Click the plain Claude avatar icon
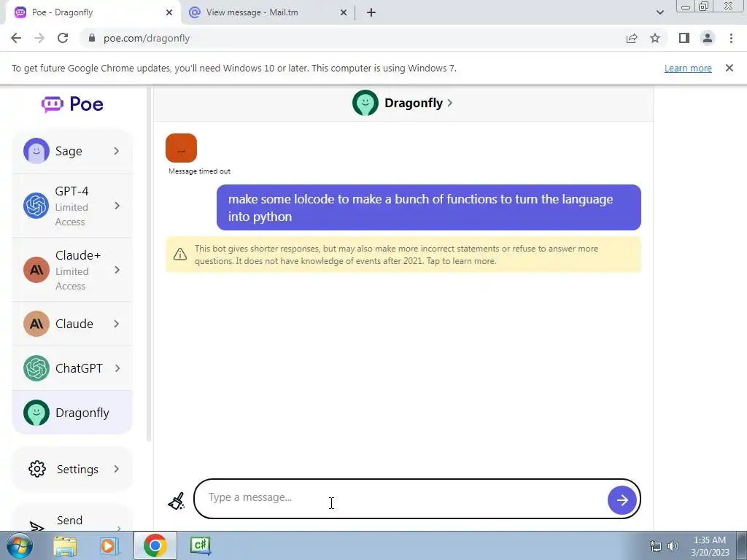The image size is (747, 560). click(36, 324)
